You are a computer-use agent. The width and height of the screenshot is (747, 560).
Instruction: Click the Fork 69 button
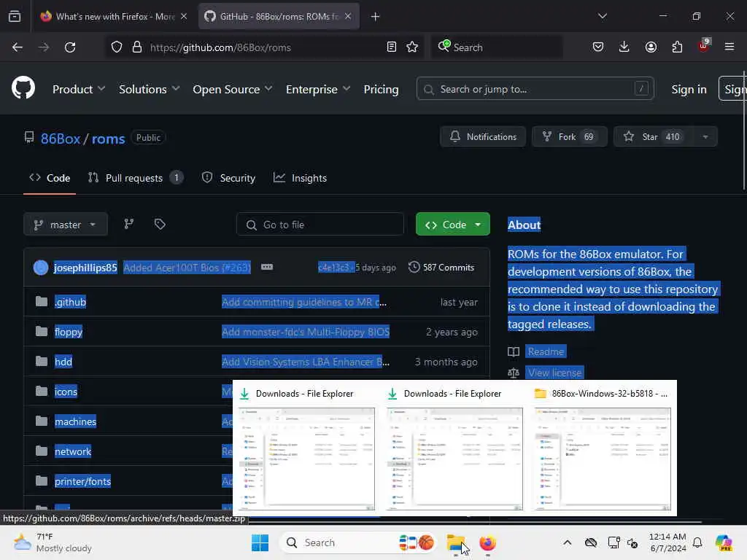[569, 136]
